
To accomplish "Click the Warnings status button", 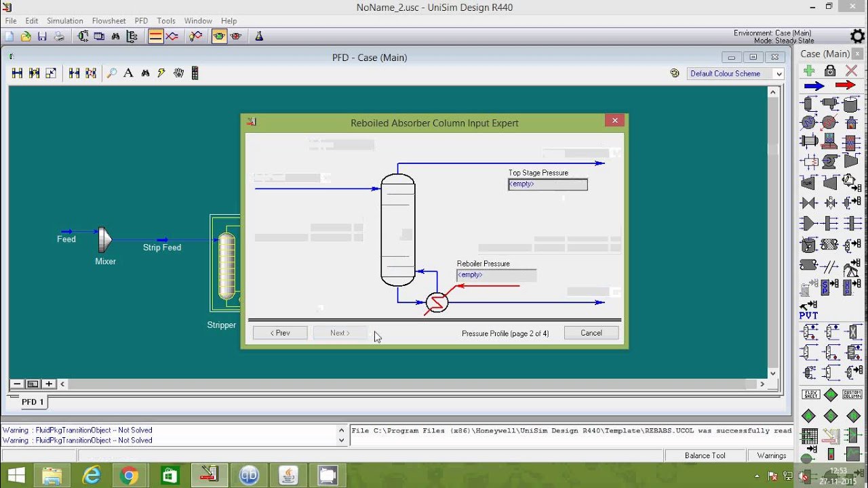I will point(772,455).
